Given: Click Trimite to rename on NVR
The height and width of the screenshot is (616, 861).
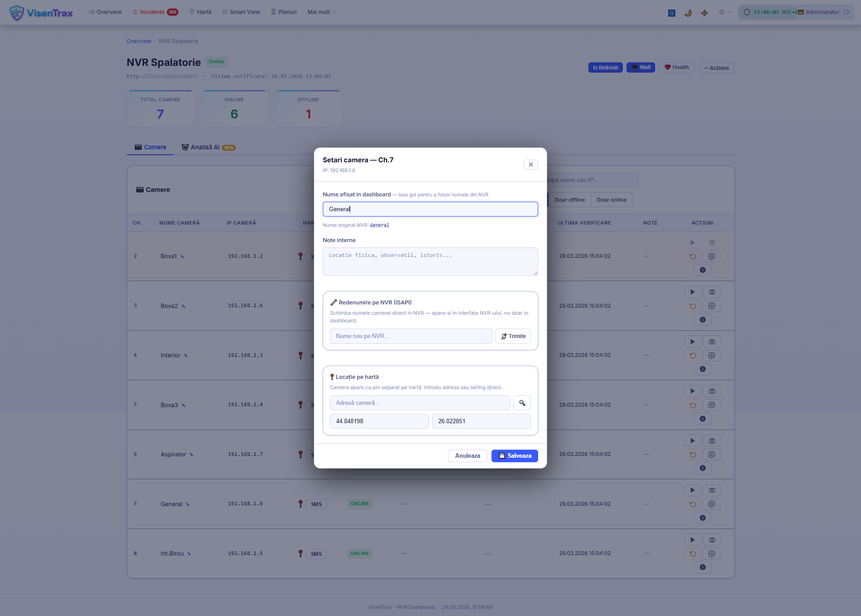Looking at the screenshot, I should coord(513,336).
